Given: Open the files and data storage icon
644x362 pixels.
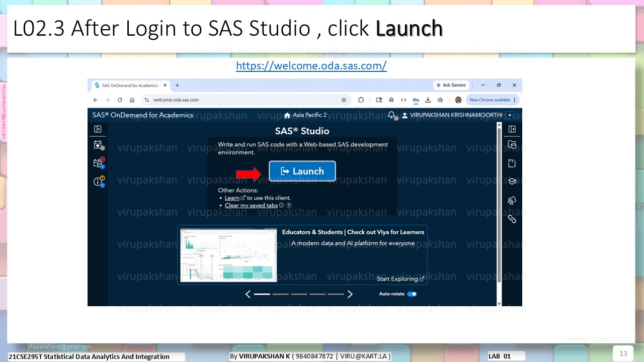Looking at the screenshot, I should point(512,145).
